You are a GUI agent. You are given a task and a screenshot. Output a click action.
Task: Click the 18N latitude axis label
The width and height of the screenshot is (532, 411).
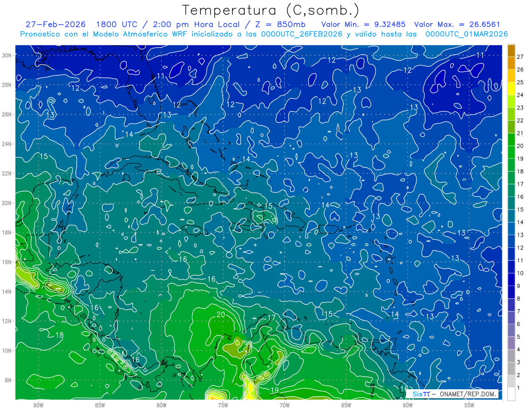pos(7,232)
